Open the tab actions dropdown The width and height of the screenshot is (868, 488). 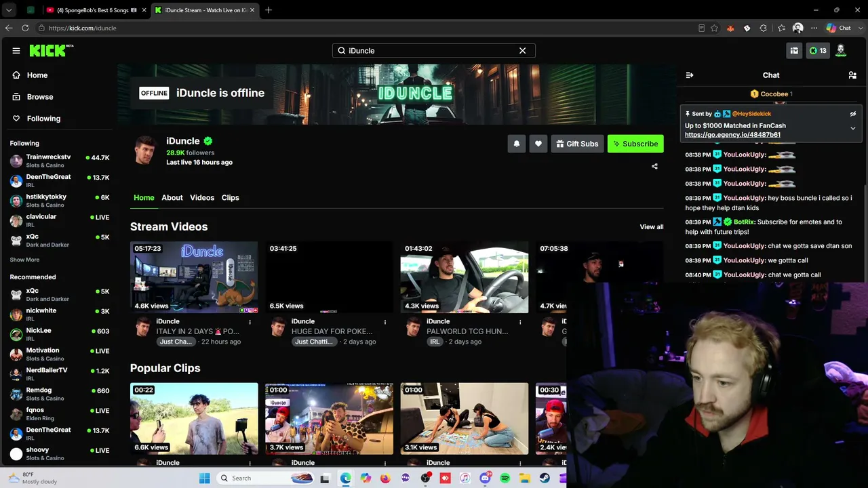point(9,10)
